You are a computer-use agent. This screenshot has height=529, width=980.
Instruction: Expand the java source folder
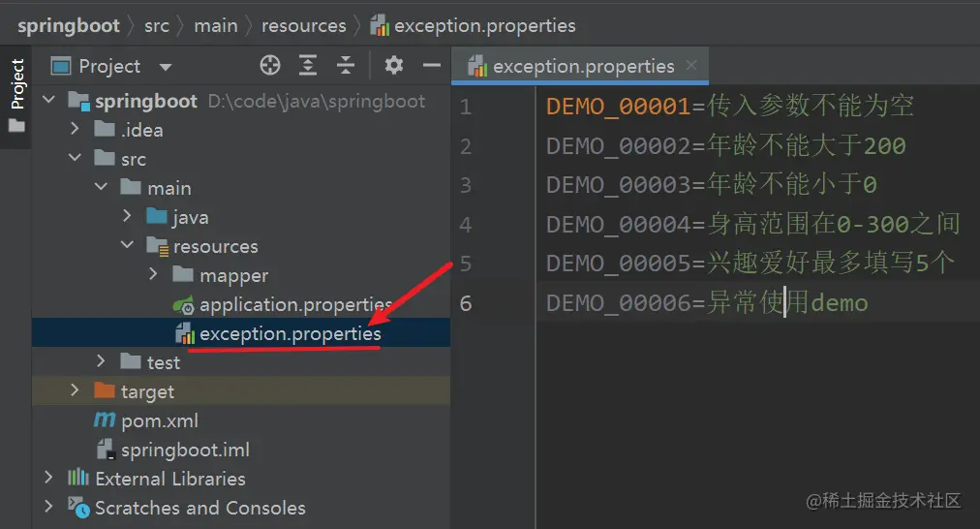tap(127, 217)
